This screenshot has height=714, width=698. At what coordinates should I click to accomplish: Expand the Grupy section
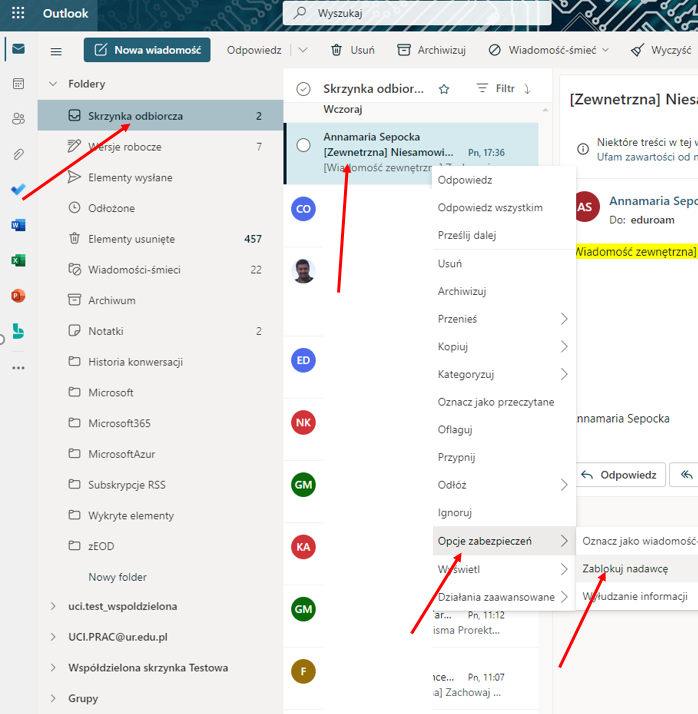53,698
